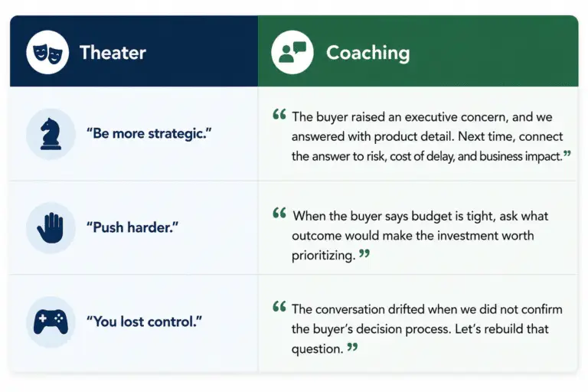Click the 'You lost control.' phrase
588x392 pixels.
click(x=145, y=322)
